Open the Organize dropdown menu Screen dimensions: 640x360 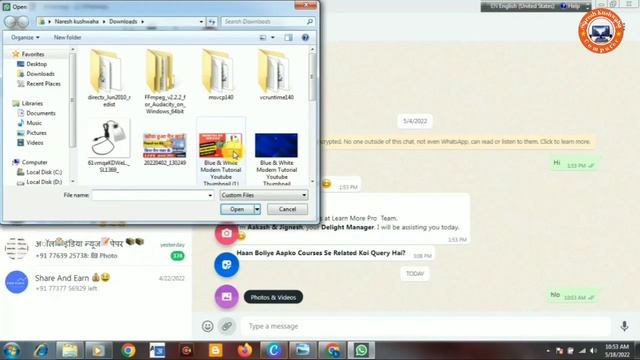tap(25, 38)
